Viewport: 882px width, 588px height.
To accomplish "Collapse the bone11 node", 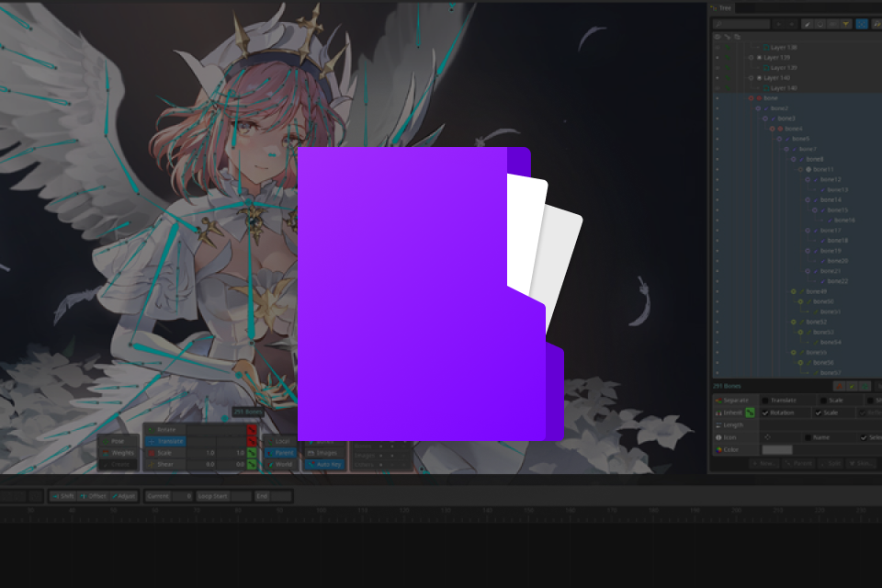I will click(800, 169).
